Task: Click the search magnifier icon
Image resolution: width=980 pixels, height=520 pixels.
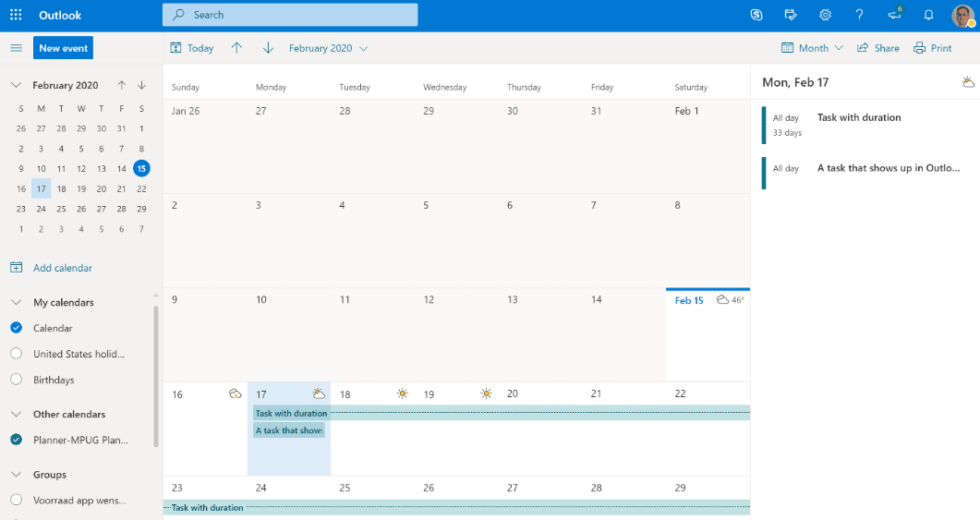Action: [x=179, y=15]
